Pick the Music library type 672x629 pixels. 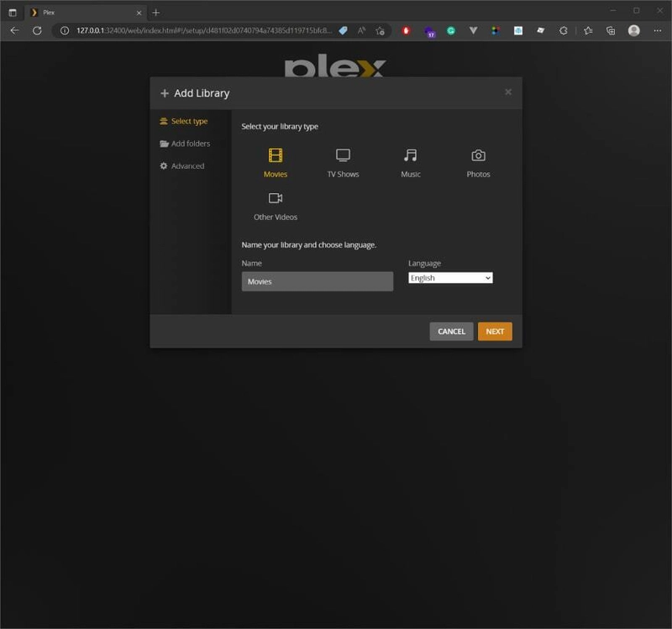[411, 163]
